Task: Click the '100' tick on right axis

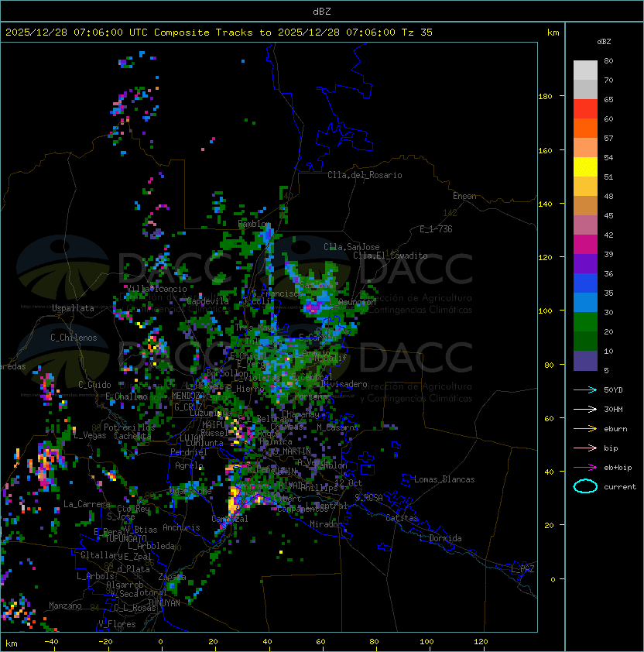Action: tap(545, 311)
